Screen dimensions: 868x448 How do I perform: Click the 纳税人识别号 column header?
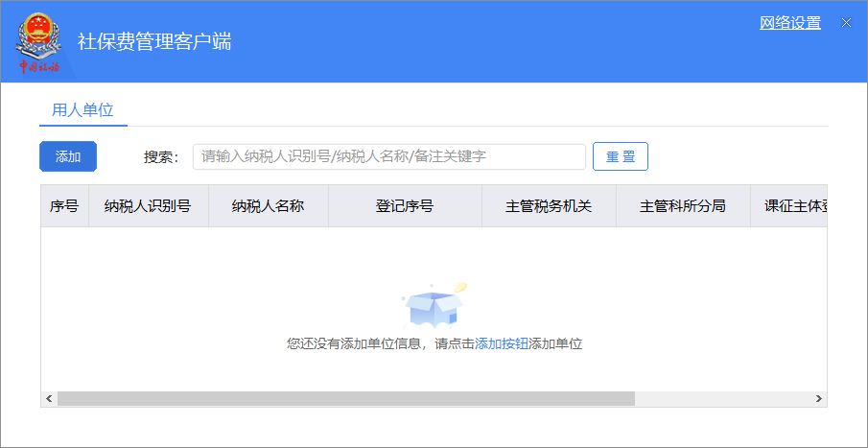pos(148,205)
